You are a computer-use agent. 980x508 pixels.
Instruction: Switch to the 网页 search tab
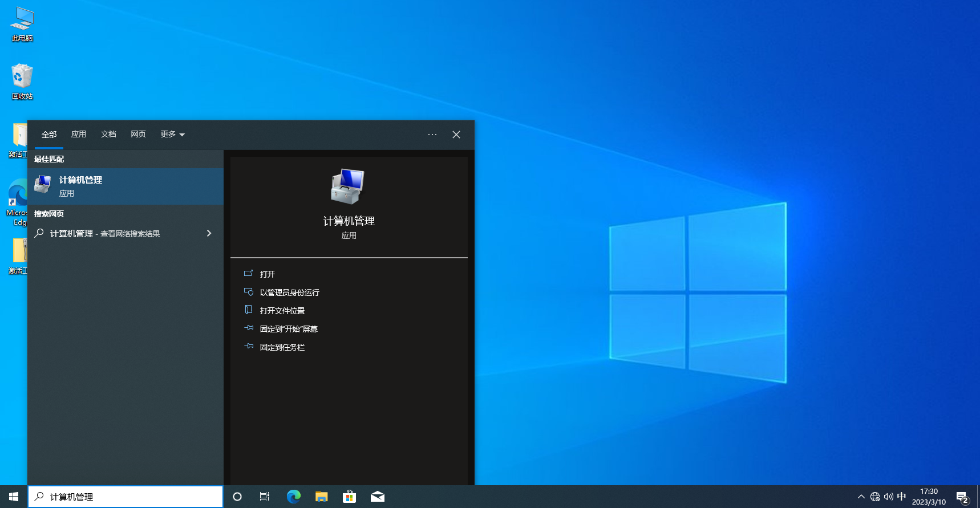(x=138, y=134)
